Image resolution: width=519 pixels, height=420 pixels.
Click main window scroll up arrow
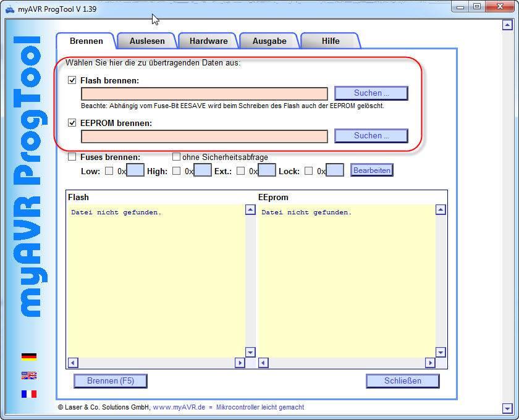507,25
